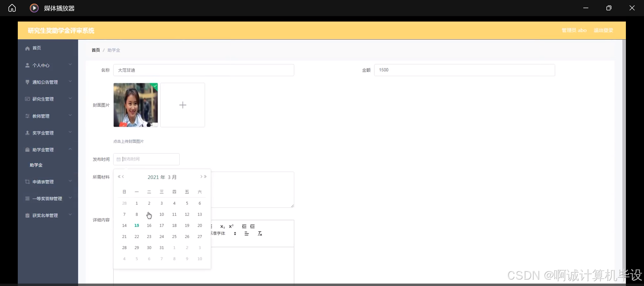The image size is (644, 286).
Task: Expand 获奖名单管理 sidebar menu
Action: pos(48,215)
